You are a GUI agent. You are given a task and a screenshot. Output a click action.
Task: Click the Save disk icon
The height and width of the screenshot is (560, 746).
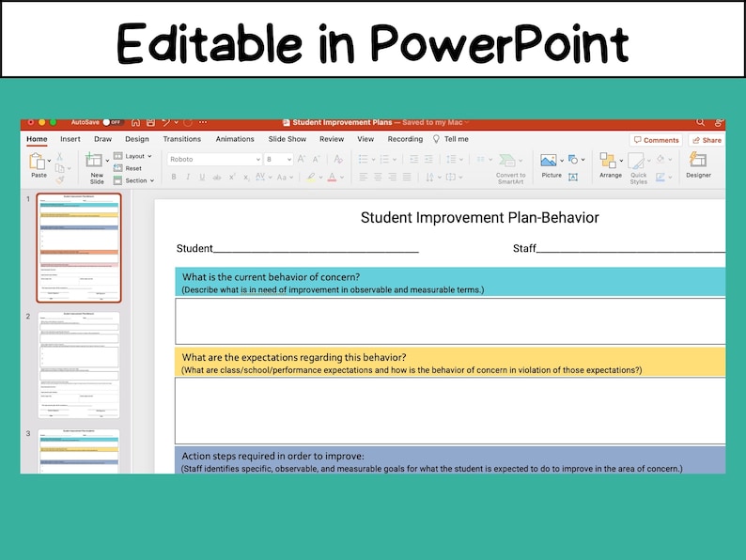point(151,123)
